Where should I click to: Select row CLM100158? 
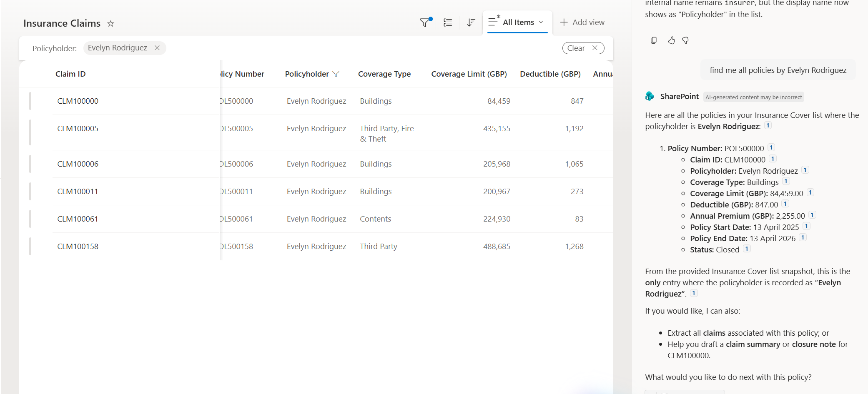(x=30, y=247)
